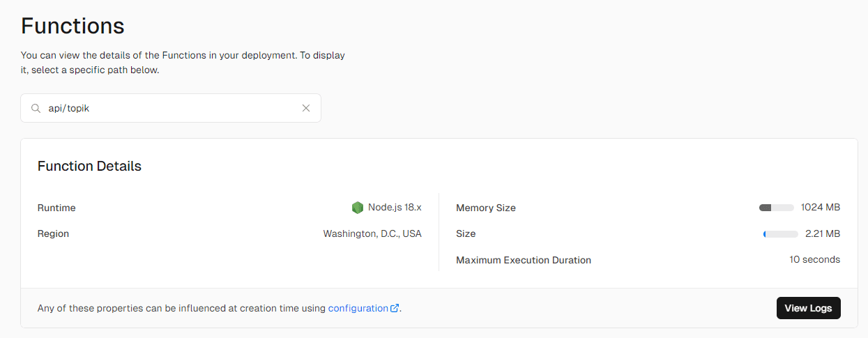Click the Maximum Execution Duration label
This screenshot has width=868, height=338.
(x=523, y=260)
